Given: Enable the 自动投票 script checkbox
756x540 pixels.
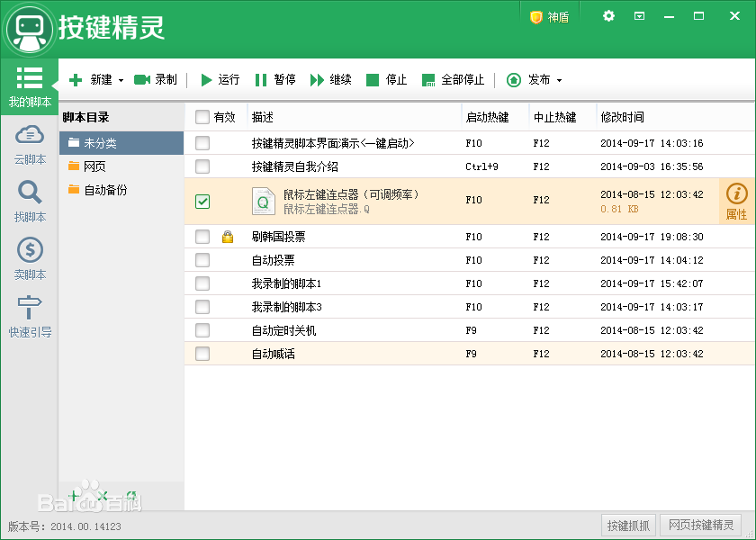Looking at the screenshot, I should pos(202,259).
